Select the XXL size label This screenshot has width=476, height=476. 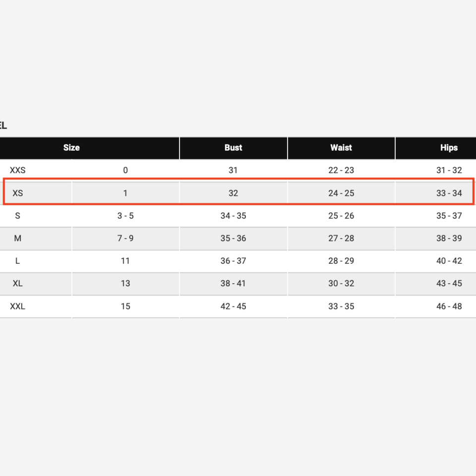18,306
